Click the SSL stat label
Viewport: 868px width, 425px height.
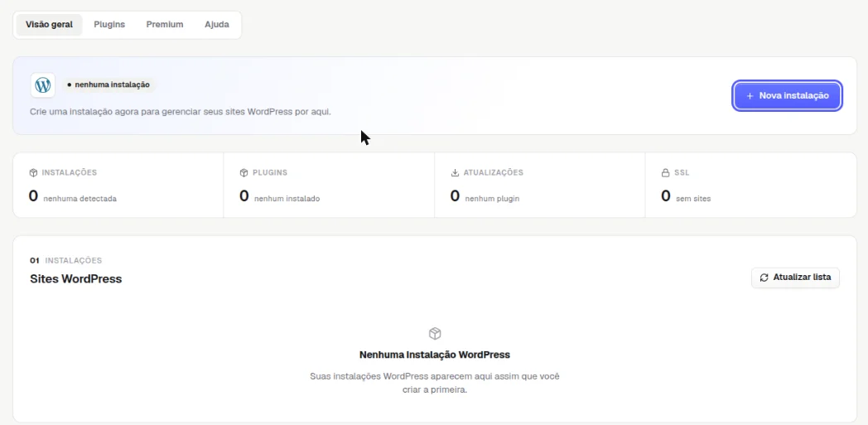click(x=682, y=172)
